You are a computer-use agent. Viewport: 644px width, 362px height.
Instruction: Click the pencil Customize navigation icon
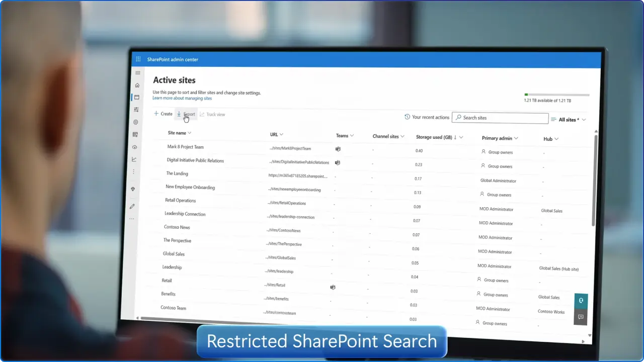click(132, 206)
